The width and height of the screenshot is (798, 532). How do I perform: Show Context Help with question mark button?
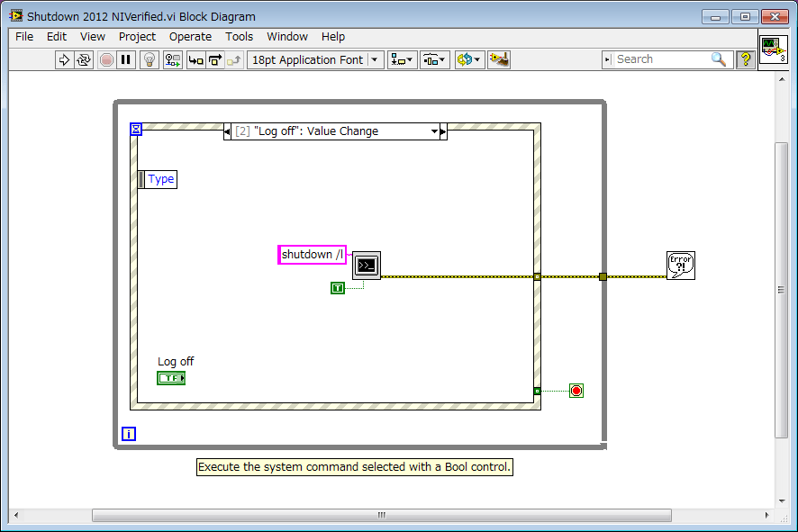pyautogui.click(x=746, y=59)
